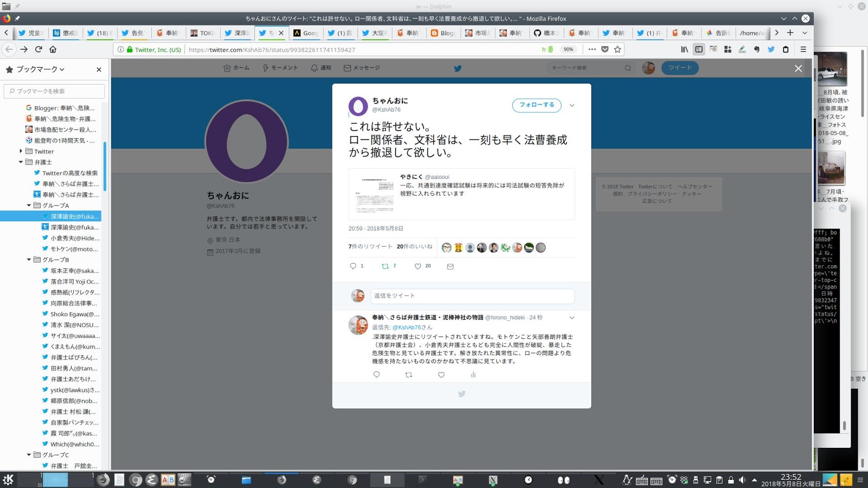This screenshot has width=868, height=488.
Task: View 7件のリツイート list
Action: tap(371, 247)
